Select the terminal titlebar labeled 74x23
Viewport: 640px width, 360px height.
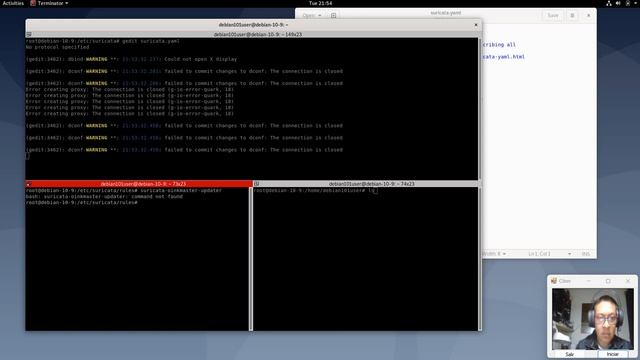[x=371, y=184]
